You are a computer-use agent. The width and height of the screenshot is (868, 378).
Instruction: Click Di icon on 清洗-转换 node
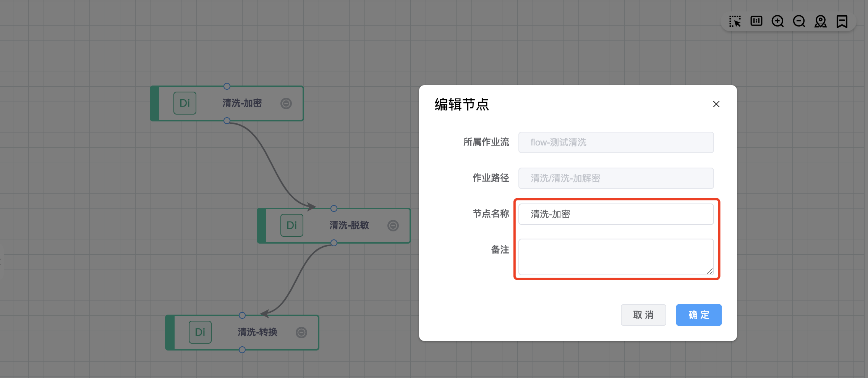click(x=200, y=332)
